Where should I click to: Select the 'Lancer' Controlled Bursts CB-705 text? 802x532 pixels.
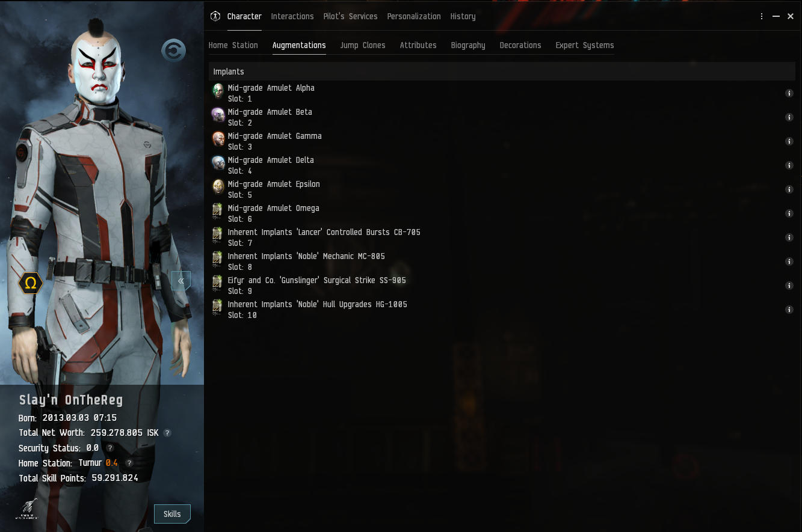[324, 232]
